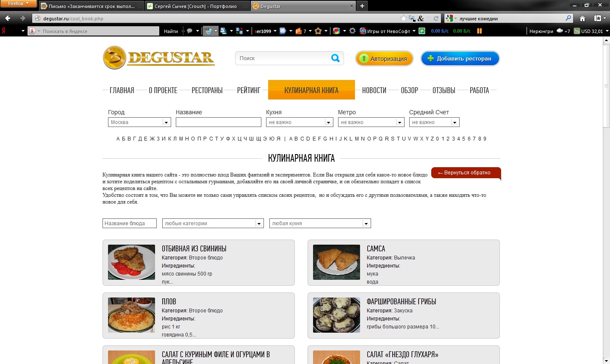This screenshot has width=610, height=364.
Task: Click the red Yandex logo in the toolbar
Action: coord(3,31)
